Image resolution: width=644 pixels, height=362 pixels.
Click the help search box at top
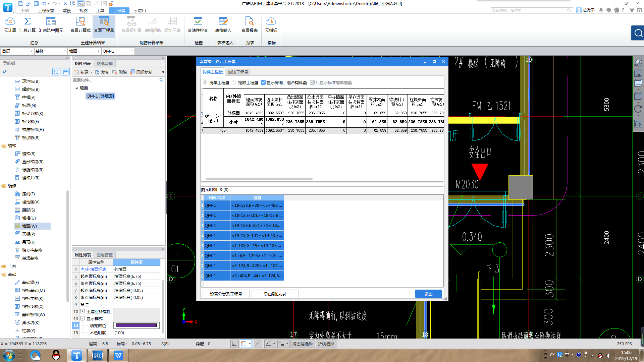pyautogui.click(x=531, y=10)
